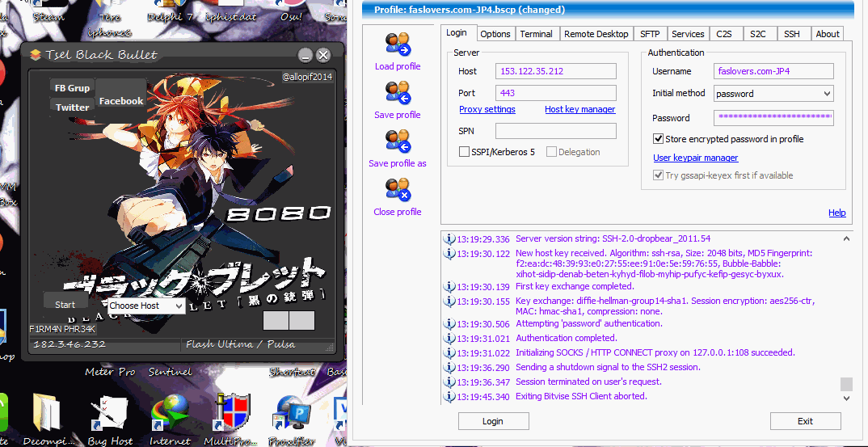868x447 pixels.
Task: Click info icon beside Exiting Bitvise log entry
Action: pyautogui.click(x=449, y=397)
